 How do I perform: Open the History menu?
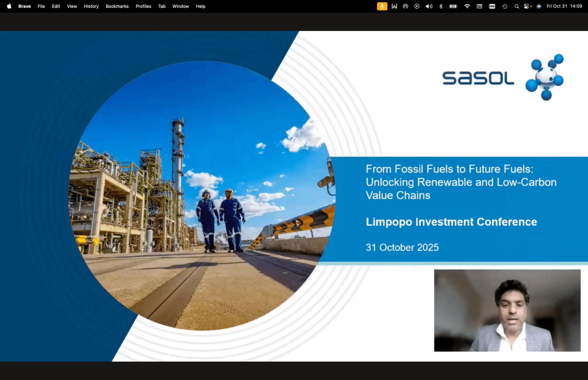click(x=91, y=6)
